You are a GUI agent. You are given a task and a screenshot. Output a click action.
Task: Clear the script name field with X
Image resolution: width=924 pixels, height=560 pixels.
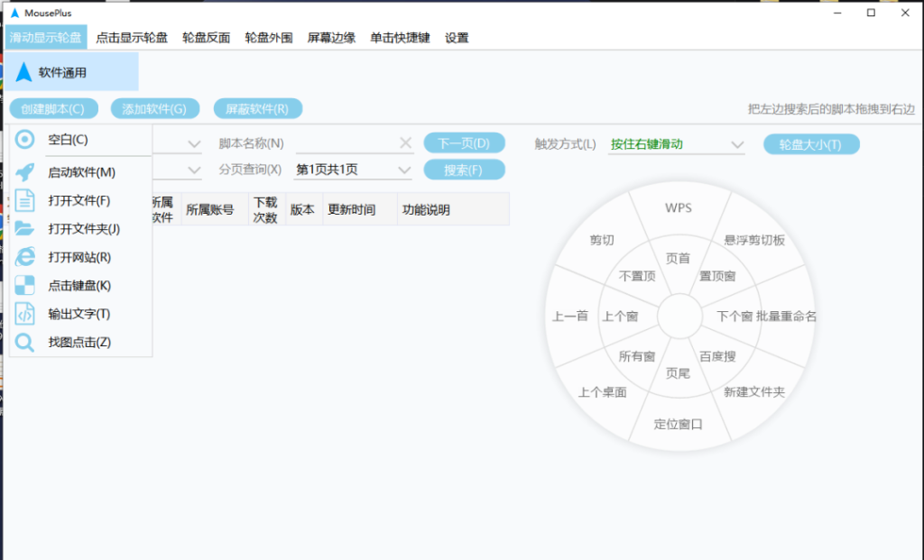(x=405, y=143)
